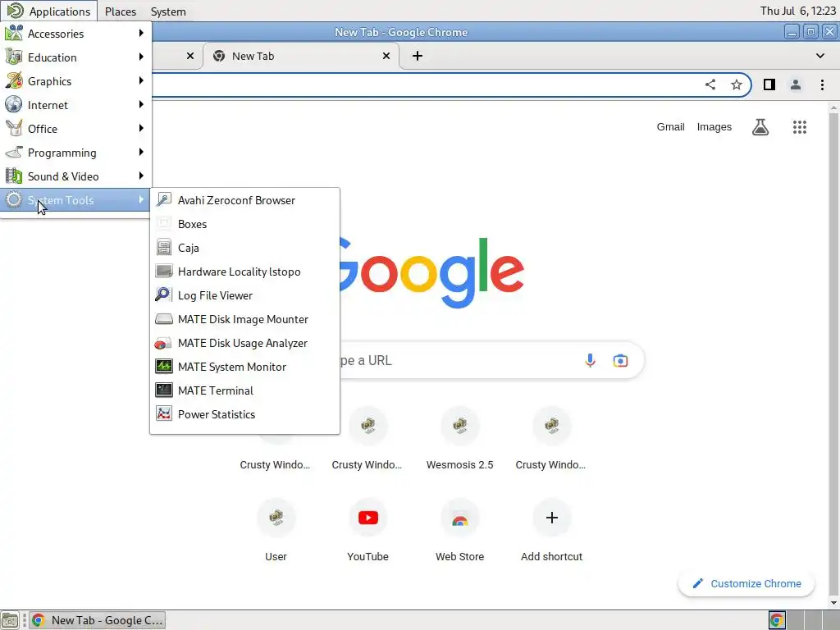This screenshot has width=840, height=630.
Task: Search by image with camera icon
Action: (x=620, y=361)
